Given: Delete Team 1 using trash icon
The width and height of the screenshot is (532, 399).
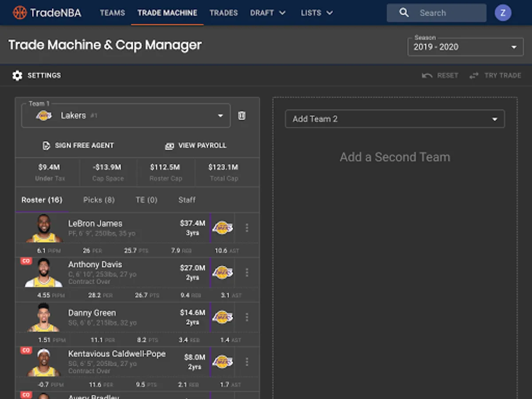Looking at the screenshot, I should [242, 116].
